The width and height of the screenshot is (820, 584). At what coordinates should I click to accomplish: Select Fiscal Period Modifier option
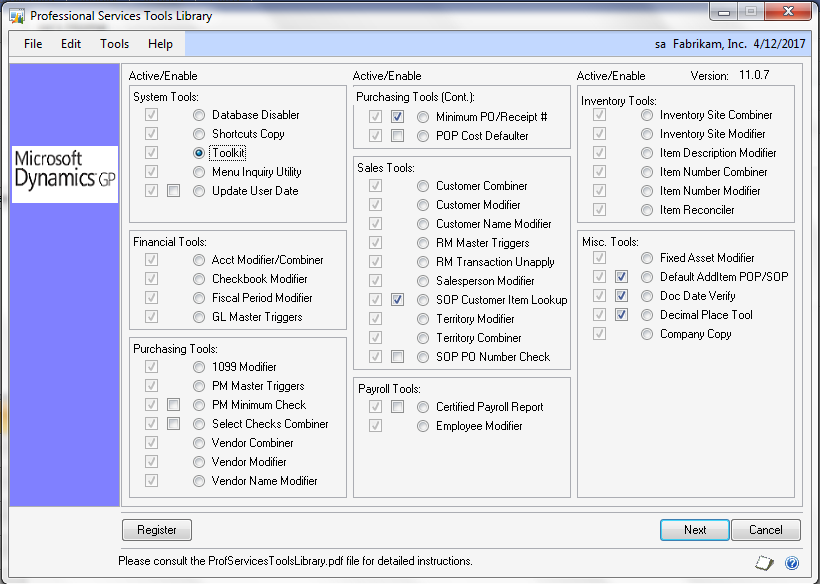(x=199, y=298)
